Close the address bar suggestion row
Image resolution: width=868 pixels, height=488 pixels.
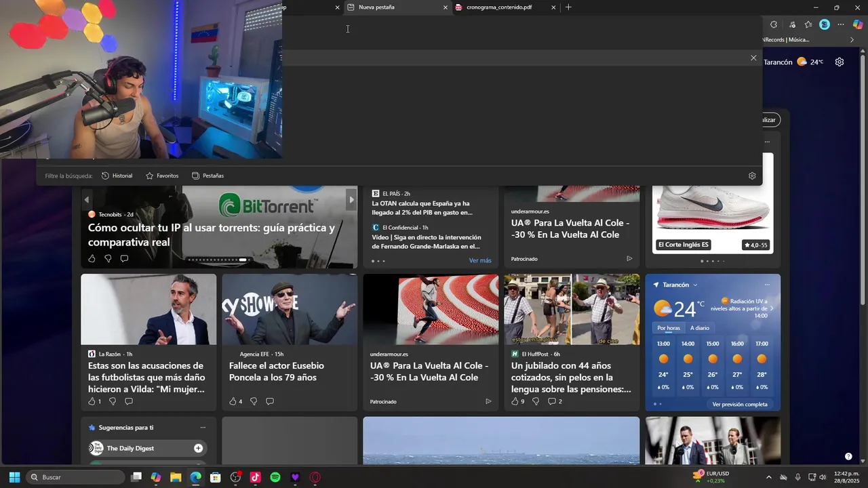click(x=753, y=58)
